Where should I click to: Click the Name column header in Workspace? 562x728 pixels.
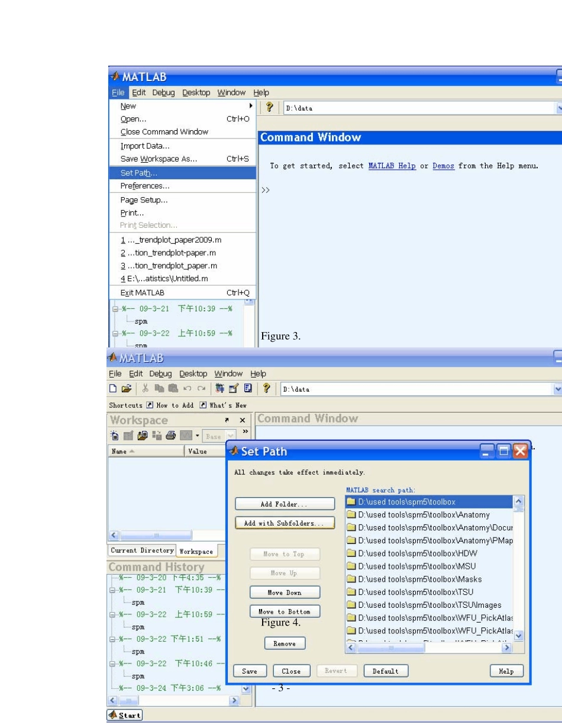click(x=146, y=451)
